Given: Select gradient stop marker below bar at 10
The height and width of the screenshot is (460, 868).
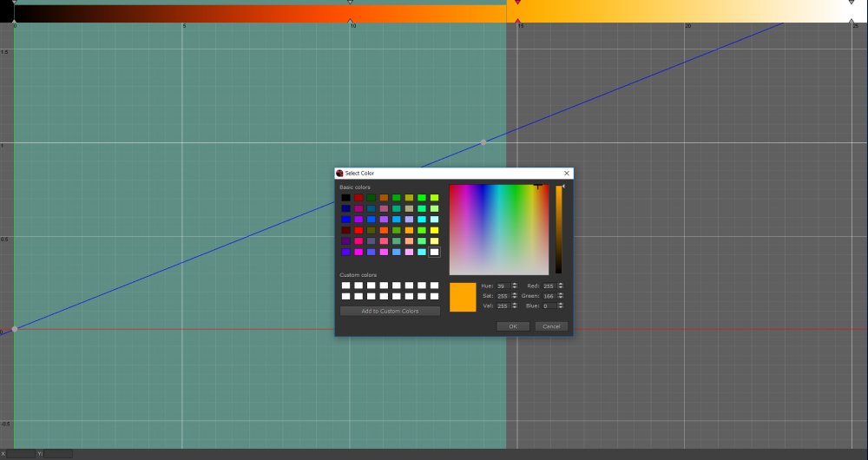Looking at the screenshot, I should 350,21.
